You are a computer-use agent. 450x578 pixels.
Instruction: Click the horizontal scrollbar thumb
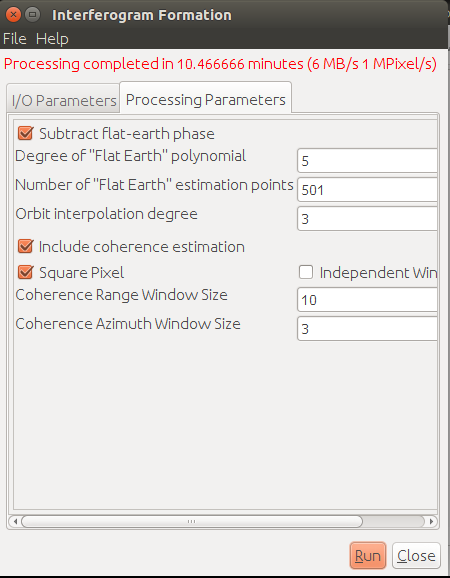[192, 521]
